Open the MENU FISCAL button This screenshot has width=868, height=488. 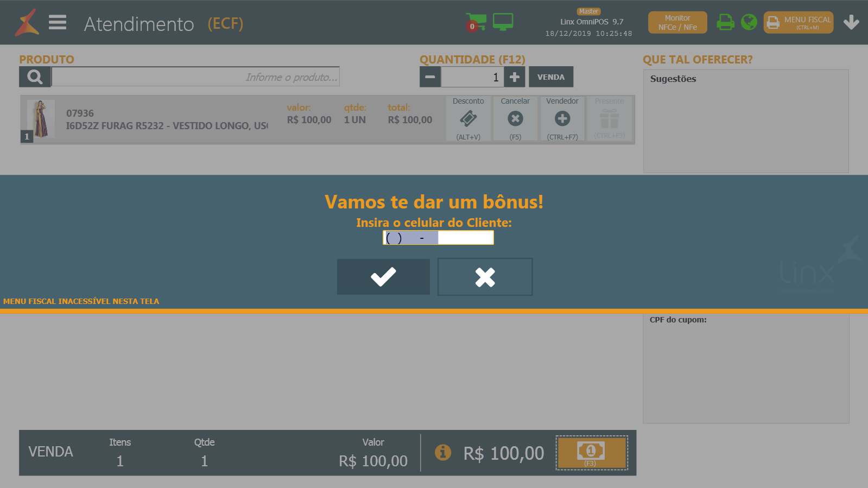798,22
